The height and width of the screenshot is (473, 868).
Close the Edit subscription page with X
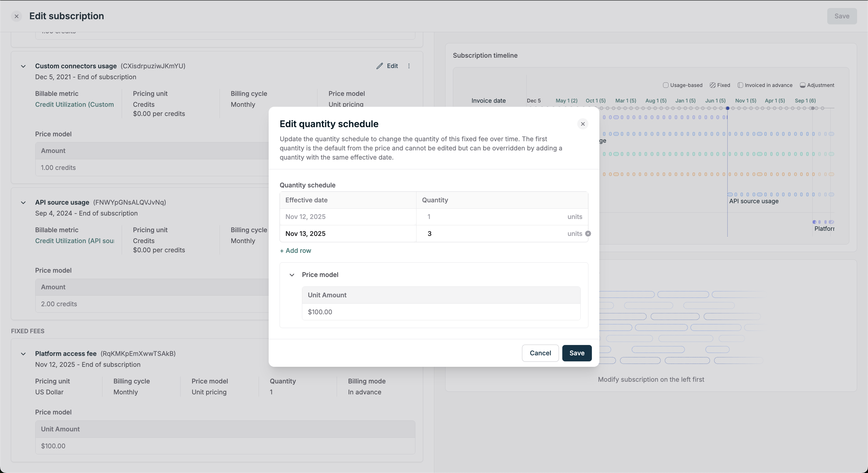[17, 16]
